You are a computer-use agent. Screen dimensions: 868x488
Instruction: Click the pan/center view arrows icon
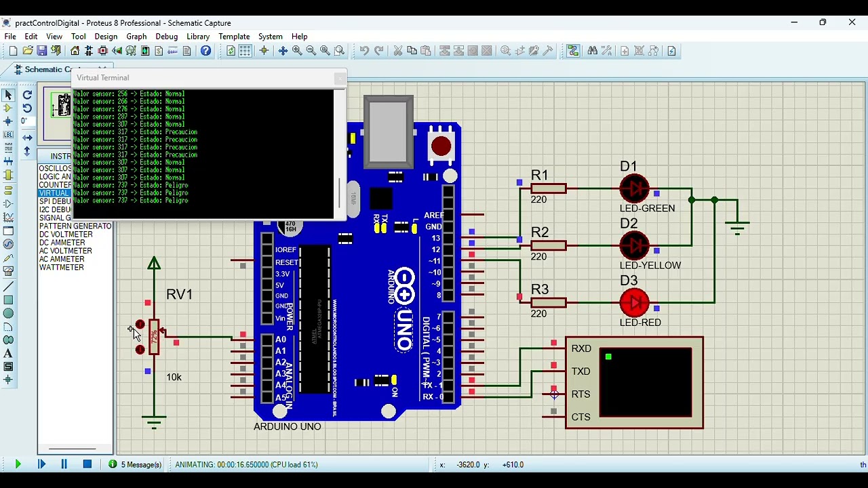pyautogui.click(x=283, y=51)
